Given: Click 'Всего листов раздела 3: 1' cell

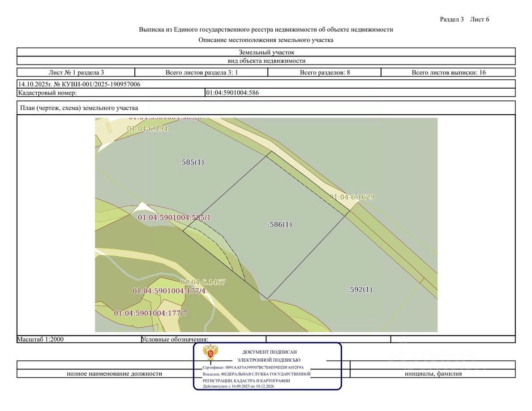Looking at the screenshot, I should tap(202, 72).
